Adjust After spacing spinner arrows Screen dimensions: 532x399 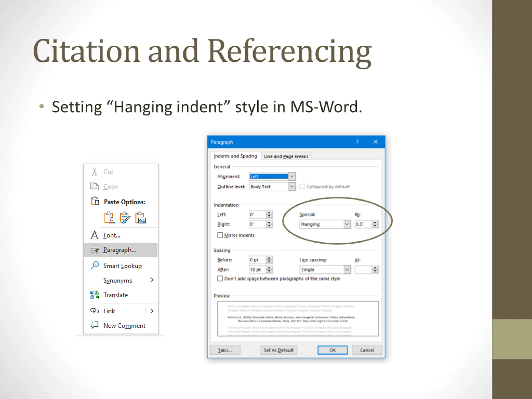tap(269, 270)
